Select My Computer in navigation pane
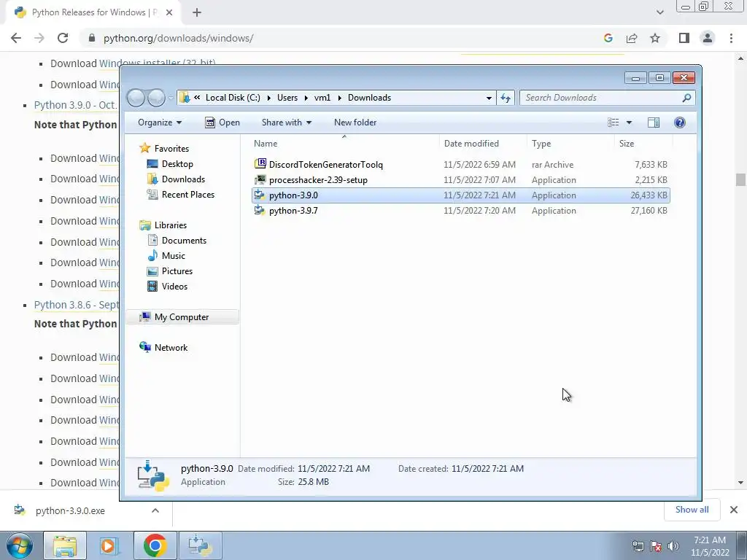 point(182,316)
